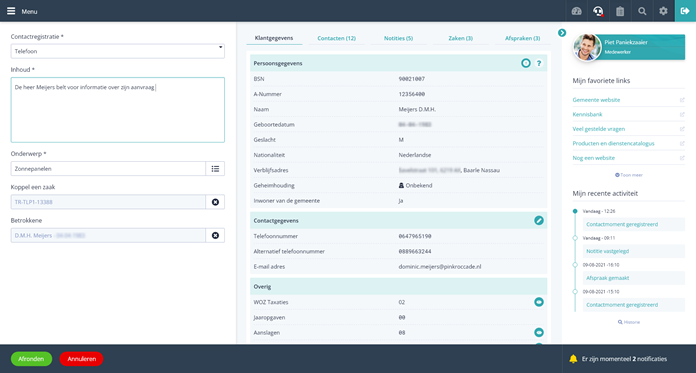This screenshot has width=696, height=373.
Task: Select the name Meijers D.M.H.
Action: click(417, 109)
